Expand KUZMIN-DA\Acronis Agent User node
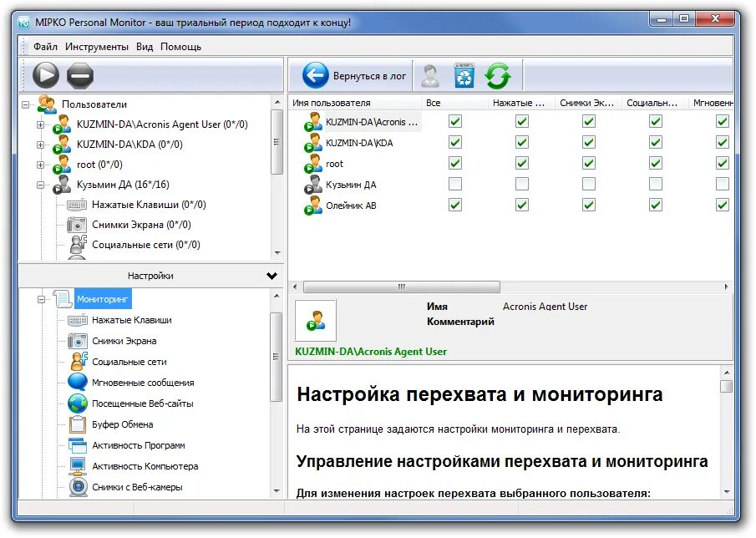 40,124
